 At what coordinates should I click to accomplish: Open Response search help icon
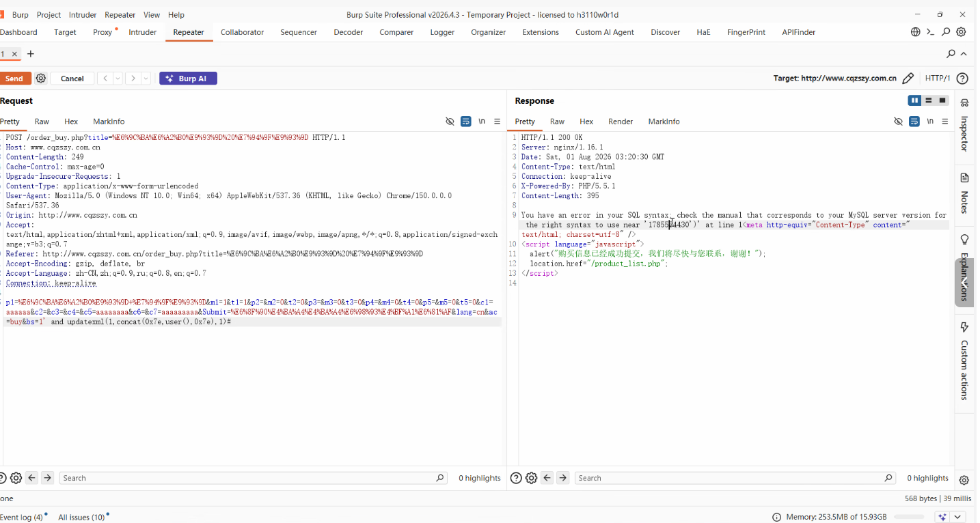(516, 478)
